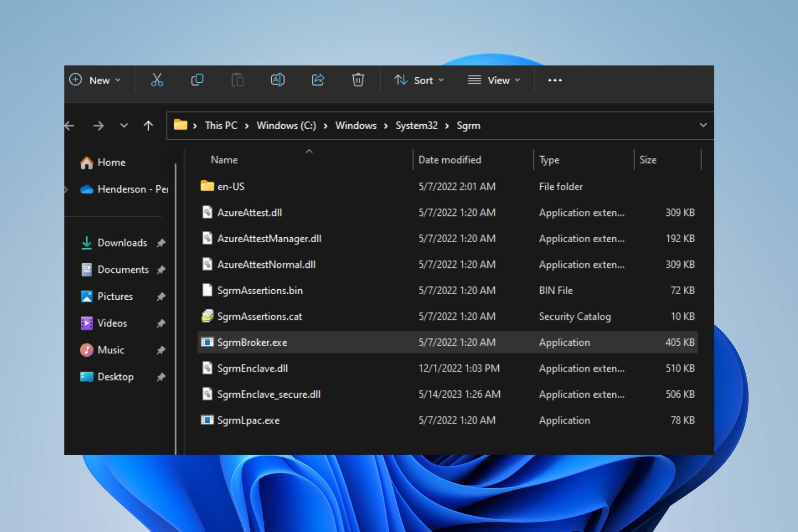Image resolution: width=798 pixels, height=532 pixels.
Task: Sort by Date modified column header
Action: (x=449, y=160)
